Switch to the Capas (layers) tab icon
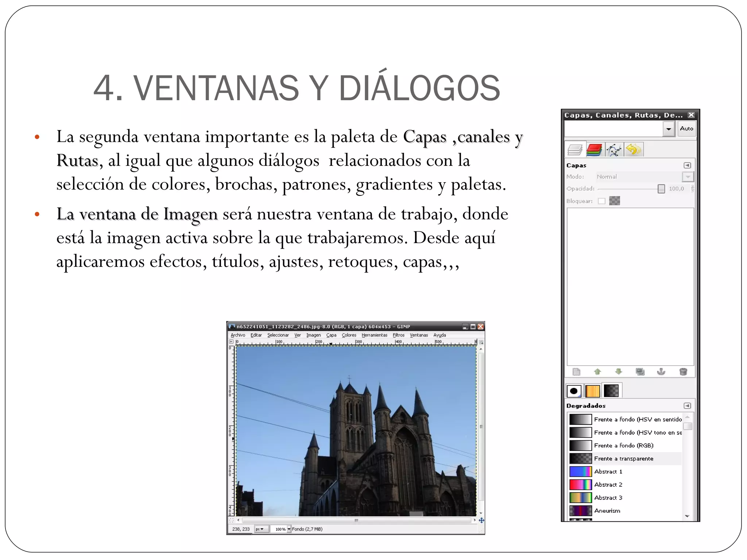The image size is (747, 560). pyautogui.click(x=575, y=149)
